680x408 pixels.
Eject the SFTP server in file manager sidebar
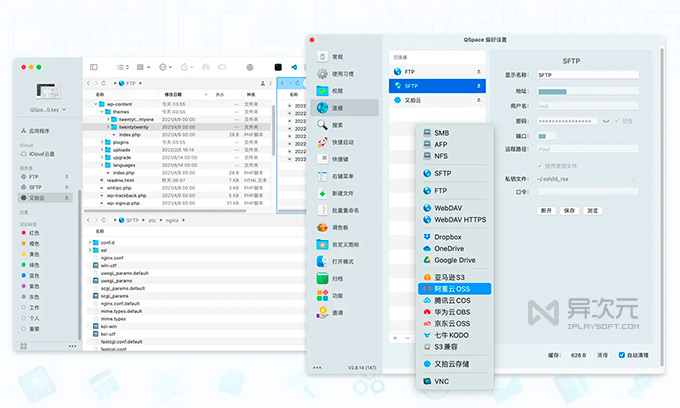[x=67, y=187]
